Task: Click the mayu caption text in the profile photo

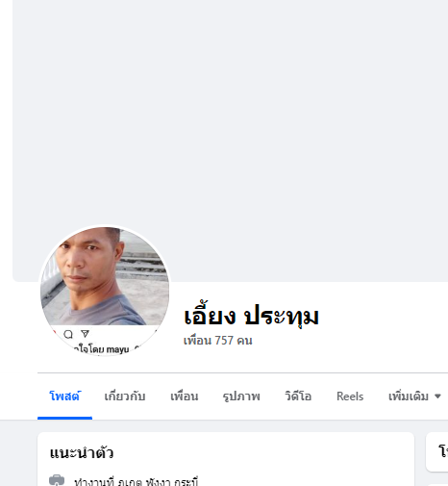Action: coord(117,349)
